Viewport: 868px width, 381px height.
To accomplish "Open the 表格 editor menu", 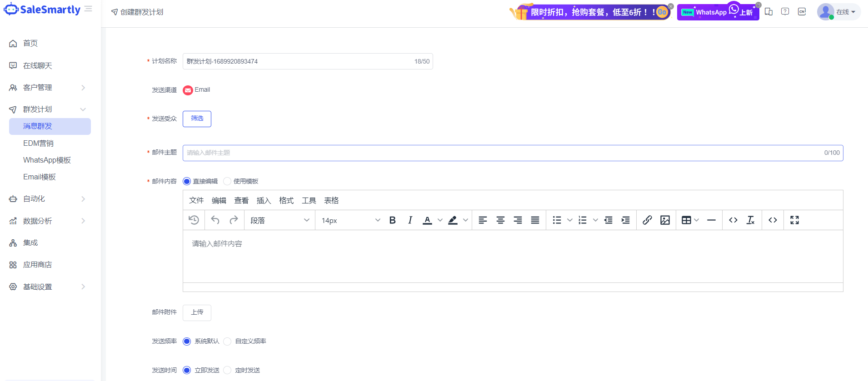I will point(331,200).
